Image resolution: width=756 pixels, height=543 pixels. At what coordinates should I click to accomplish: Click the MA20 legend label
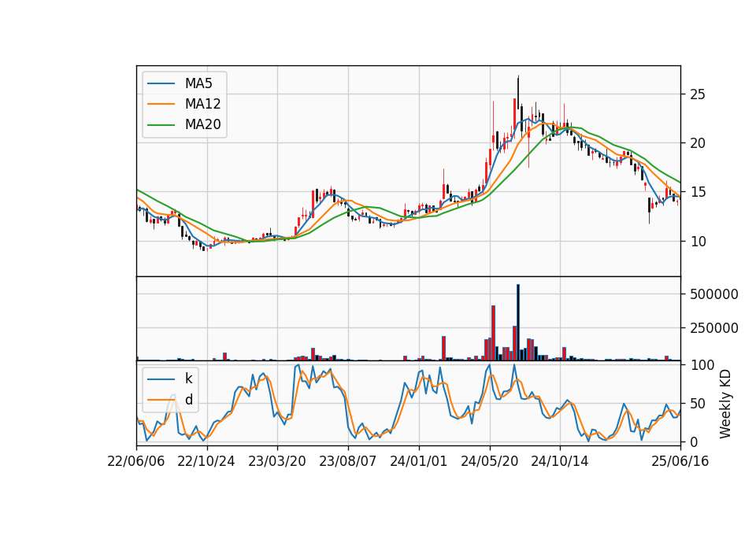tap(203, 124)
